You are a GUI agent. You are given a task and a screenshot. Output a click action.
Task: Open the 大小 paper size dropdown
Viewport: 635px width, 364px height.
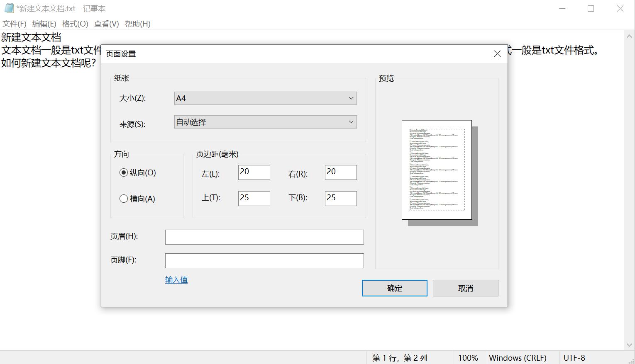click(265, 98)
